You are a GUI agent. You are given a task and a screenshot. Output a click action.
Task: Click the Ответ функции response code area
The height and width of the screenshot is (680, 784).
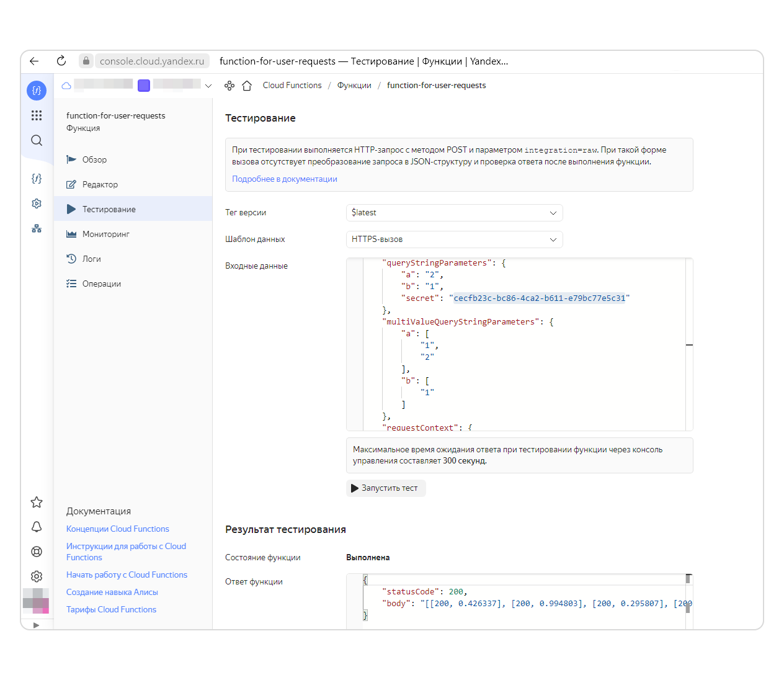[519, 601]
